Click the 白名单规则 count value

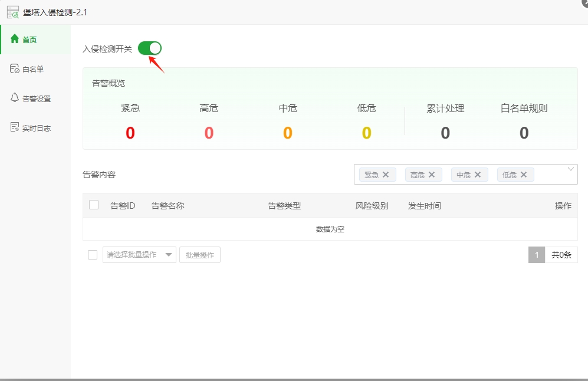pyautogui.click(x=524, y=133)
